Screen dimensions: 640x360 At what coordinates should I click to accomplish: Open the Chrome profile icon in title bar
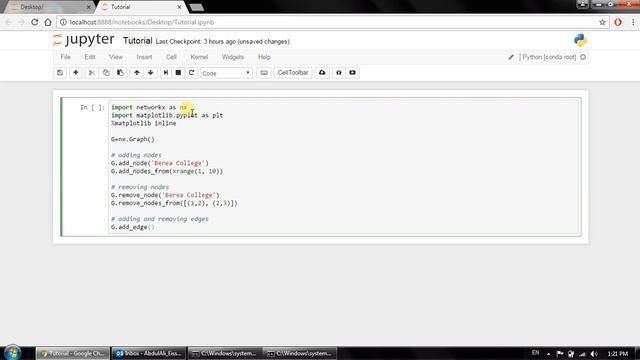point(582,4)
